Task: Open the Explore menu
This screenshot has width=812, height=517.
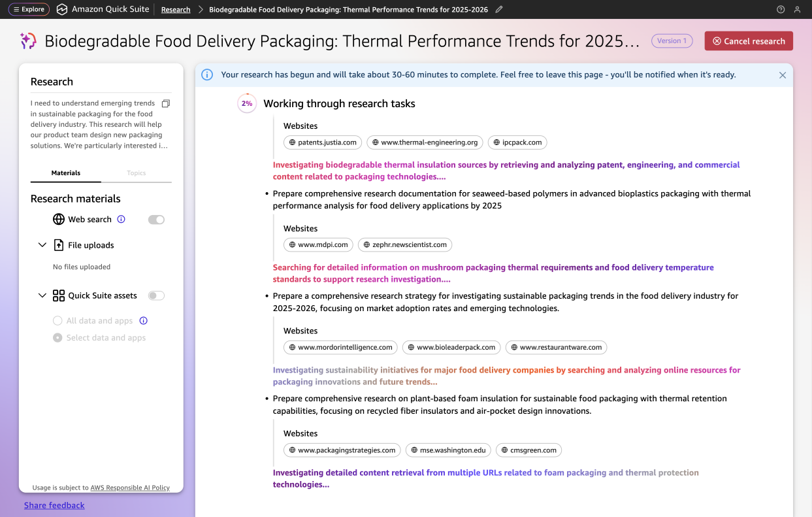Action: pos(29,10)
